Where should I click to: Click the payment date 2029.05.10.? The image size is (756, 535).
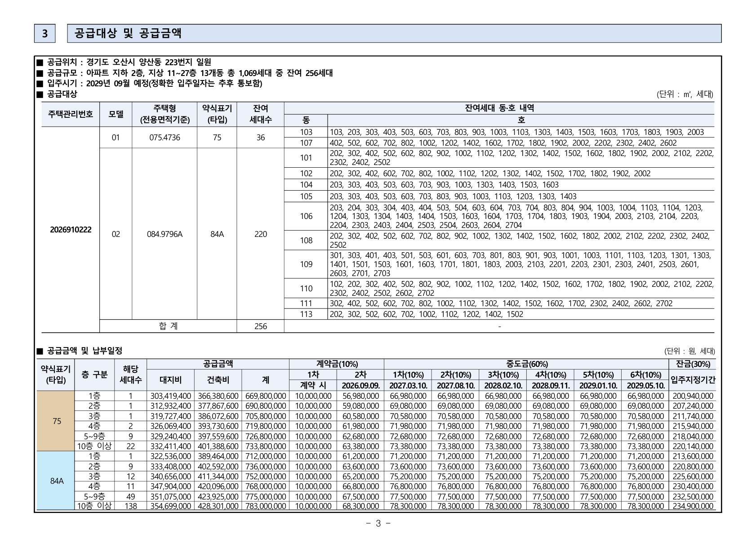[646, 385]
